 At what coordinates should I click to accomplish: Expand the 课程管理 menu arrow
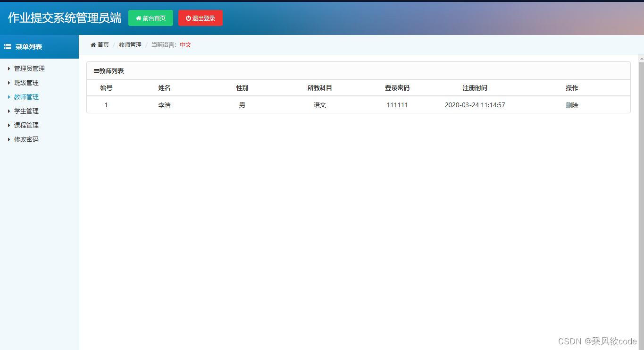click(x=8, y=125)
